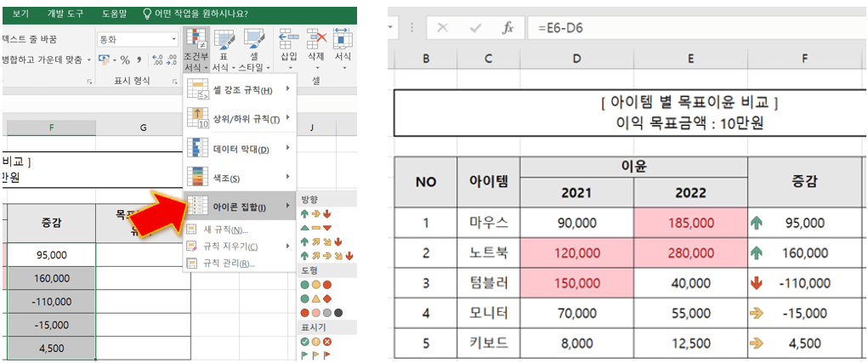Select column D header in right sheet
The width and height of the screenshot is (868, 363).
[x=576, y=58]
